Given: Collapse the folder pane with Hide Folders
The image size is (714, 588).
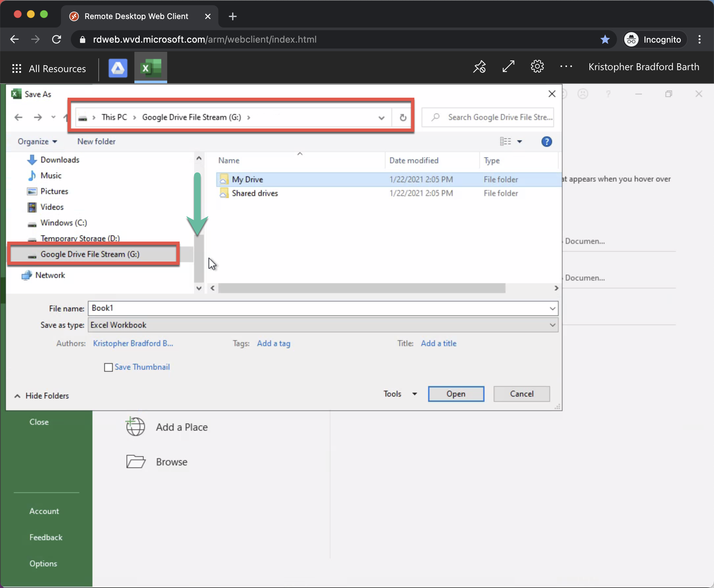Looking at the screenshot, I should point(41,396).
